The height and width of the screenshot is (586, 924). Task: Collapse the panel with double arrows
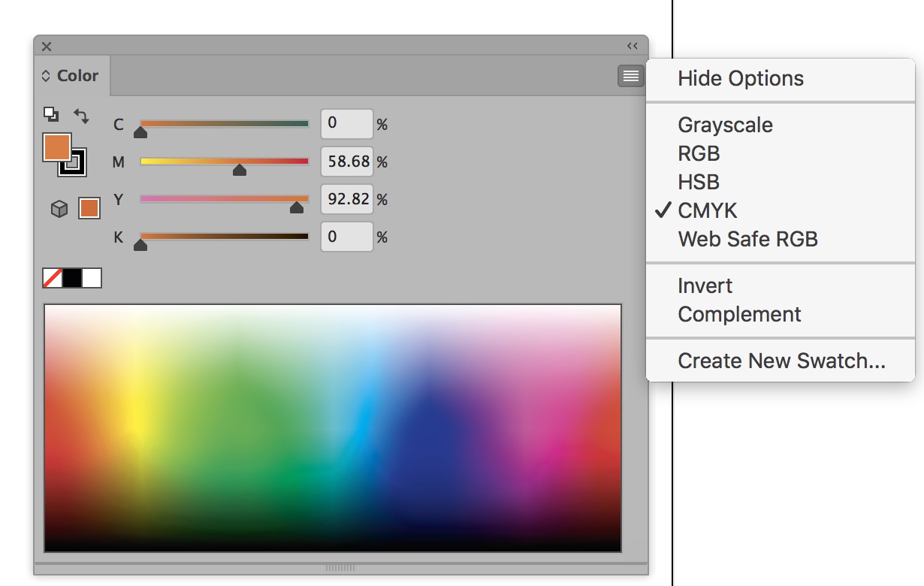(633, 46)
